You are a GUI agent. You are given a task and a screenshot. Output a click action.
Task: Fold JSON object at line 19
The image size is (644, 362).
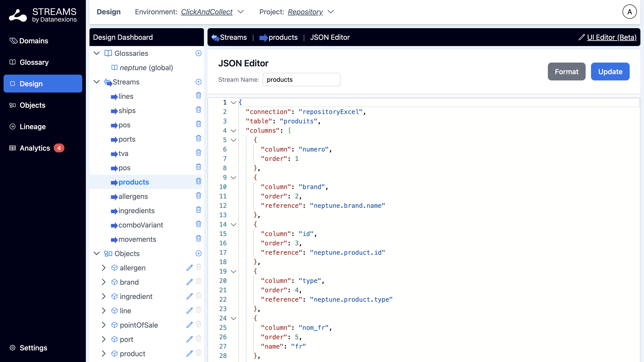click(x=233, y=271)
